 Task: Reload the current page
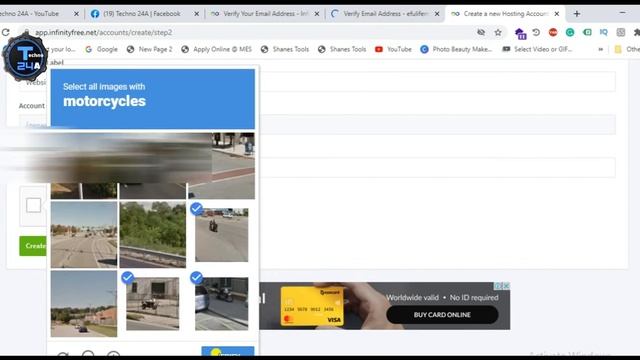pyautogui.click(x=6, y=32)
